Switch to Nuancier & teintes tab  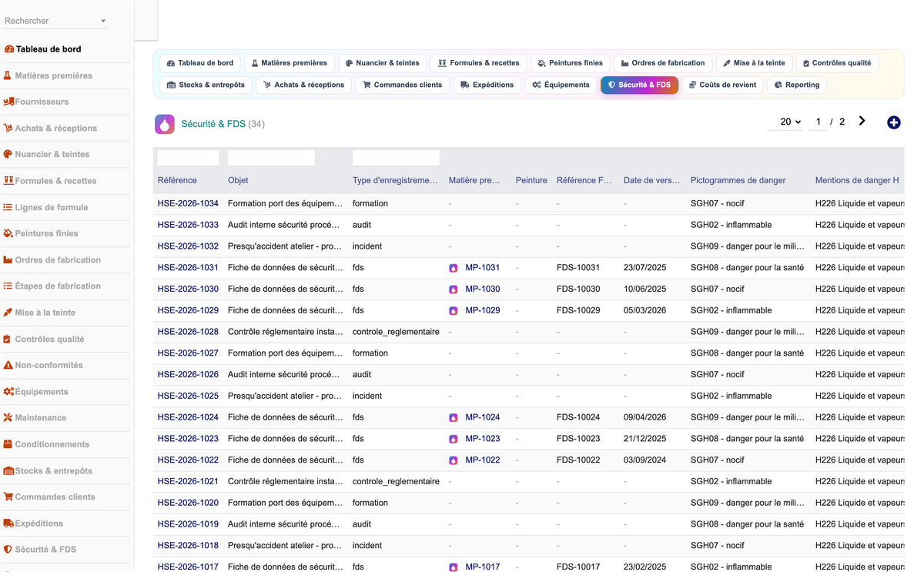click(x=383, y=63)
